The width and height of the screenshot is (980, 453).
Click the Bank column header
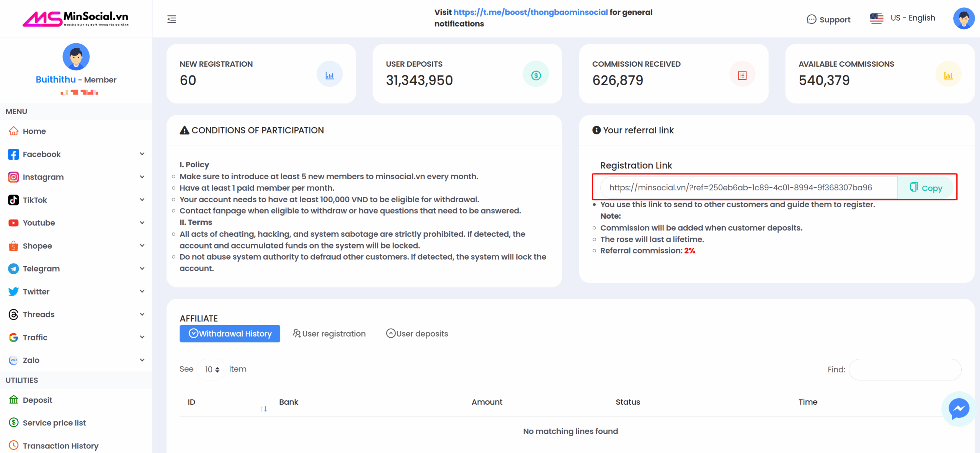click(289, 402)
